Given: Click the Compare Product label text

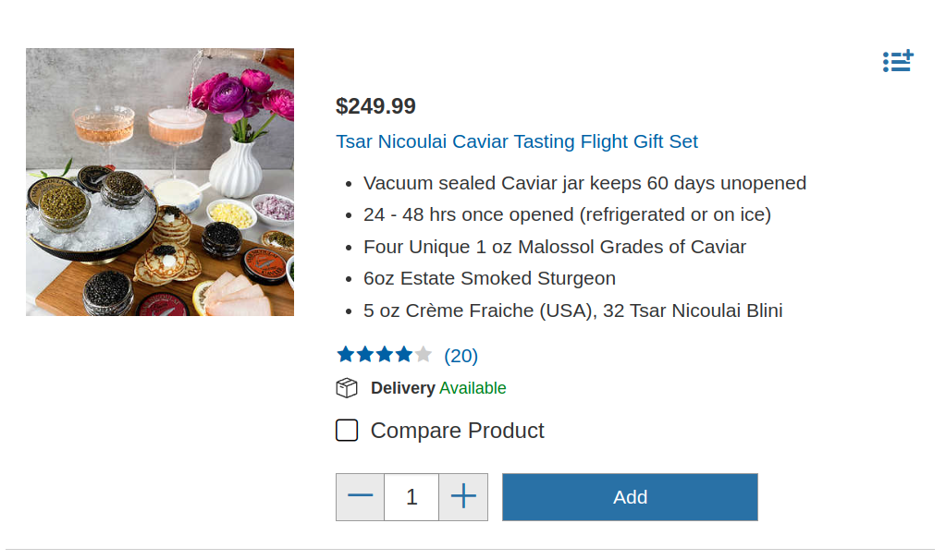Looking at the screenshot, I should [457, 431].
